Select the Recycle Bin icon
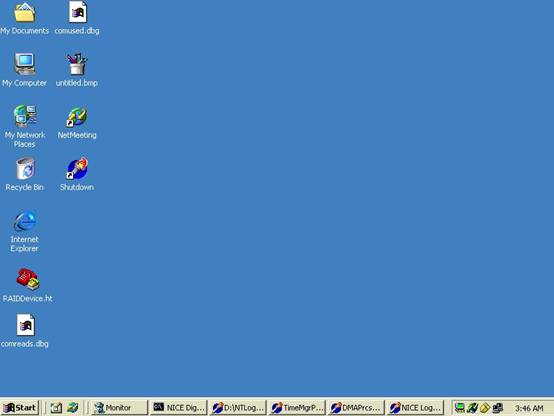554x416 pixels. click(x=25, y=168)
